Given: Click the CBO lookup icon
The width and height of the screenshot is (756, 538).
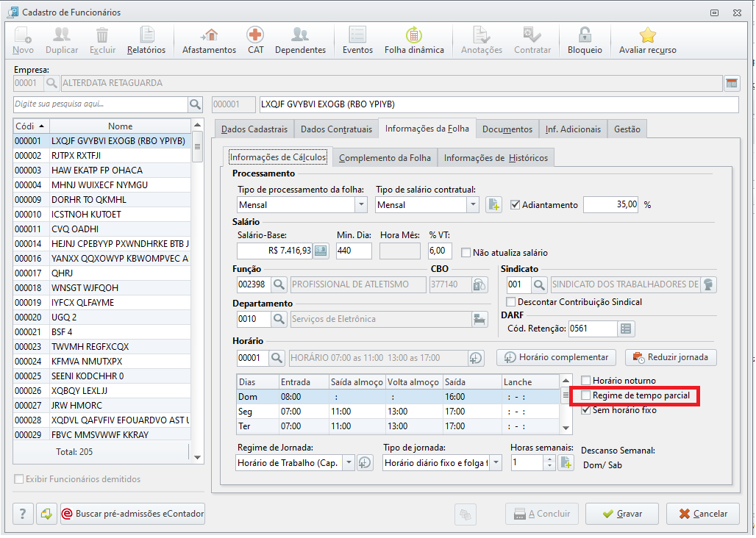Looking at the screenshot, I should click(479, 284).
